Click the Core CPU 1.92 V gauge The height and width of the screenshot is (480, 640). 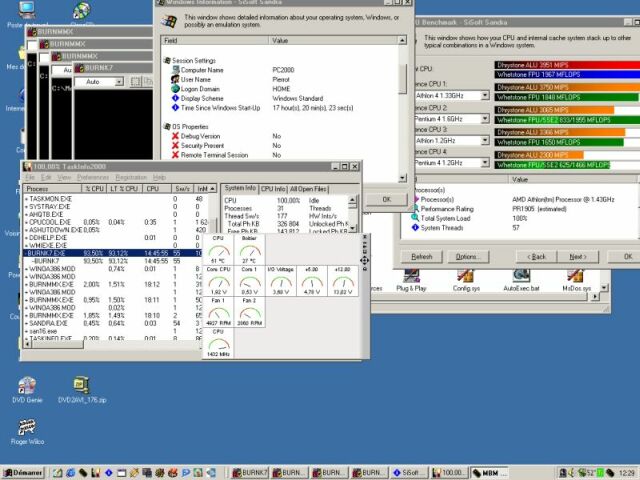click(x=218, y=281)
